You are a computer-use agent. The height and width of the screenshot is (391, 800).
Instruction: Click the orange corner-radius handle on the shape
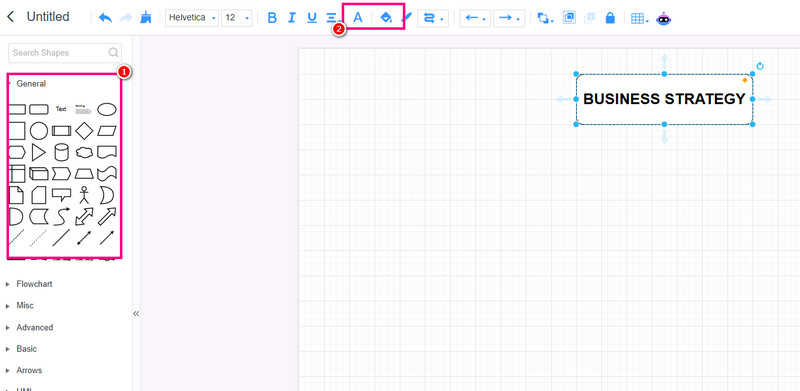(745, 80)
